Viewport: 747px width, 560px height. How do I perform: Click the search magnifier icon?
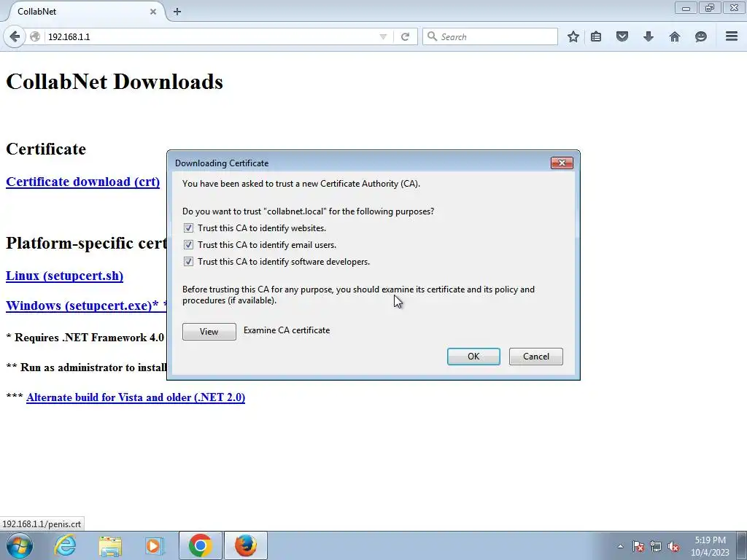tap(432, 36)
